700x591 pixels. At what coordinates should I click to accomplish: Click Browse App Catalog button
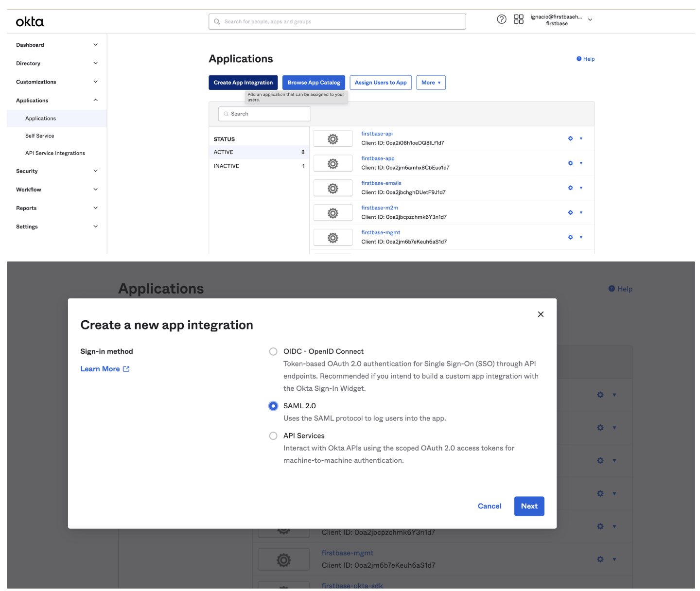[x=314, y=83]
